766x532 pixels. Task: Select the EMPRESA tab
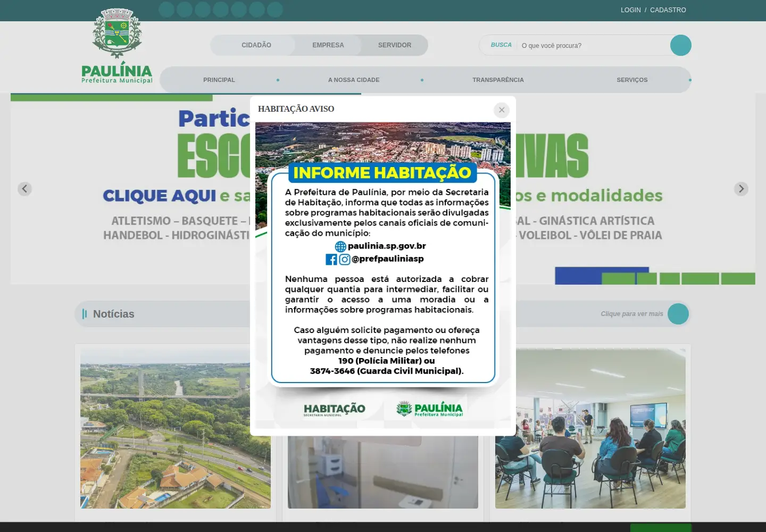pos(328,45)
